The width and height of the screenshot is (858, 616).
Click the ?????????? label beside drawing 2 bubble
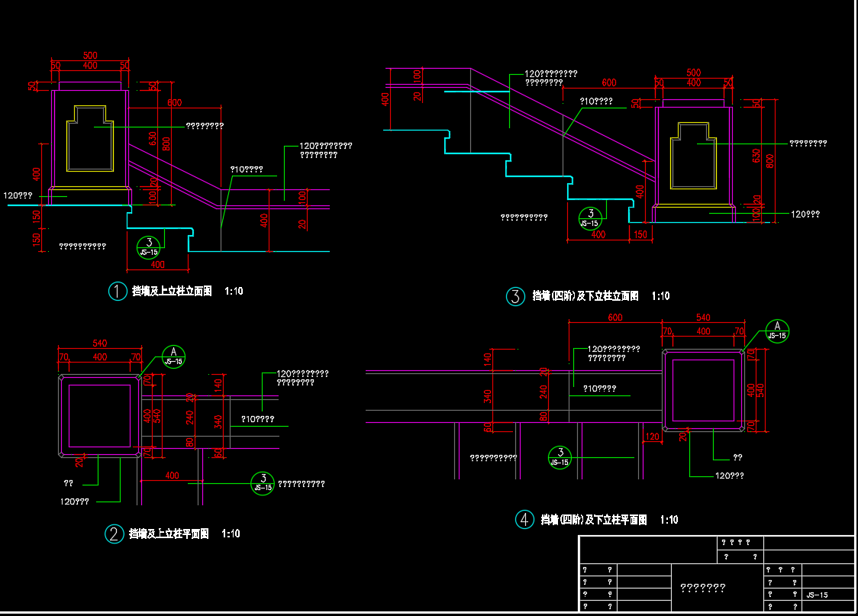(302, 484)
